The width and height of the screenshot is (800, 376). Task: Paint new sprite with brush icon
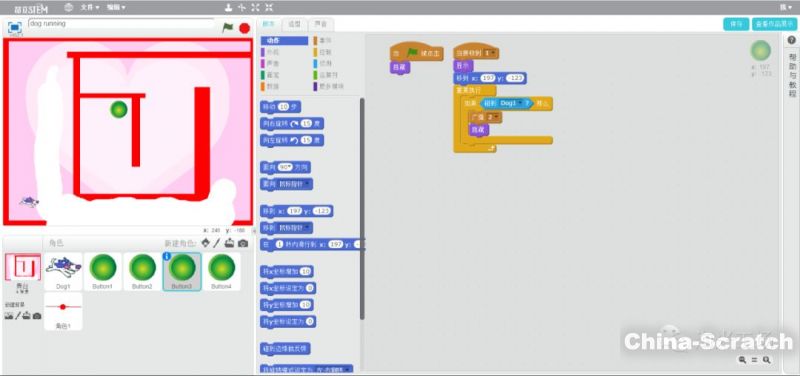pyautogui.click(x=217, y=243)
